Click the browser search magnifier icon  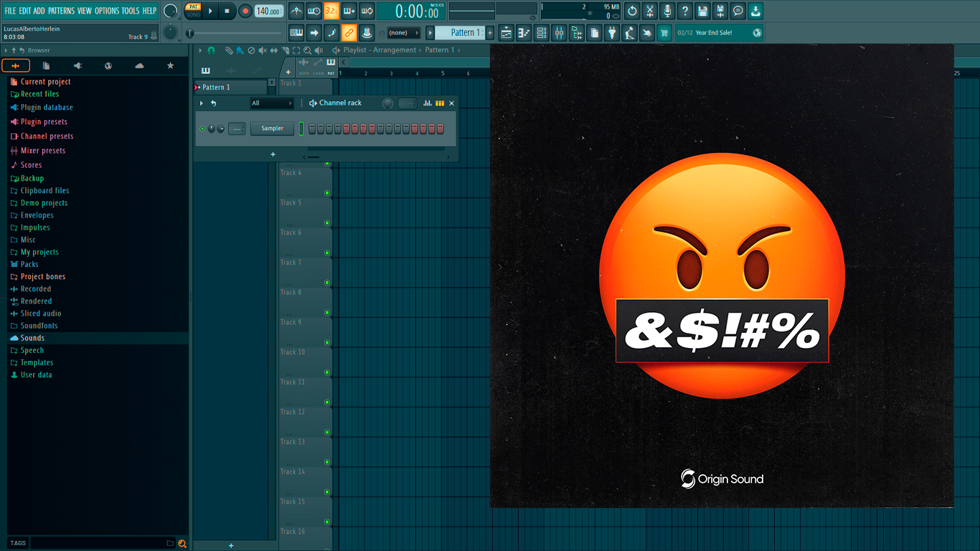click(x=182, y=543)
